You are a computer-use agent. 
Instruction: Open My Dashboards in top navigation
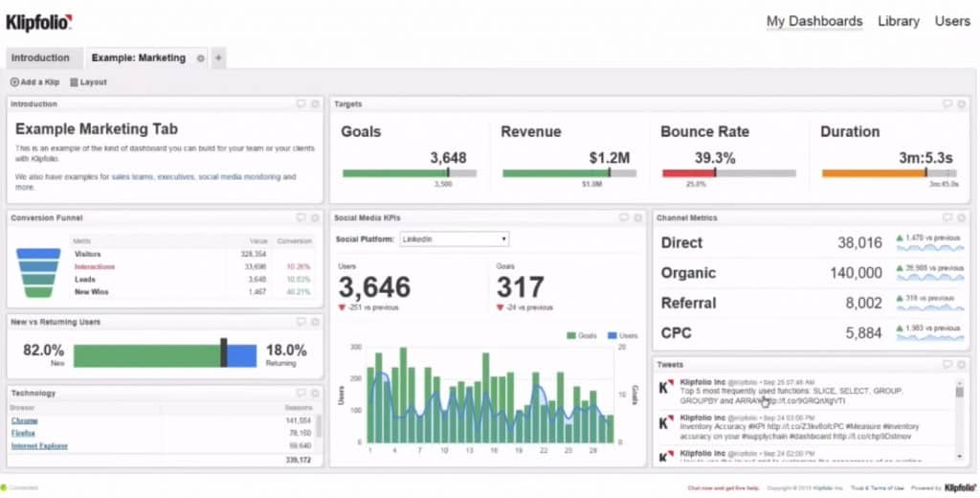813,21
